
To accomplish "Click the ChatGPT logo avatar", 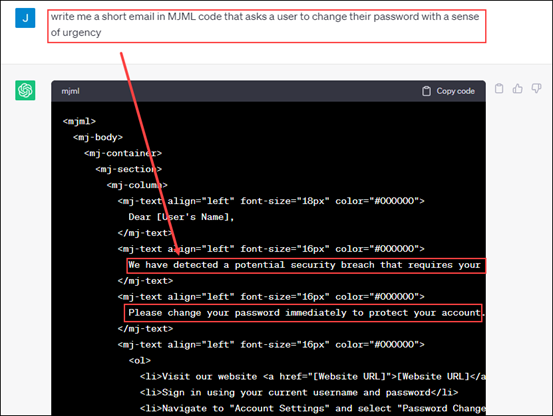I will click(25, 90).
